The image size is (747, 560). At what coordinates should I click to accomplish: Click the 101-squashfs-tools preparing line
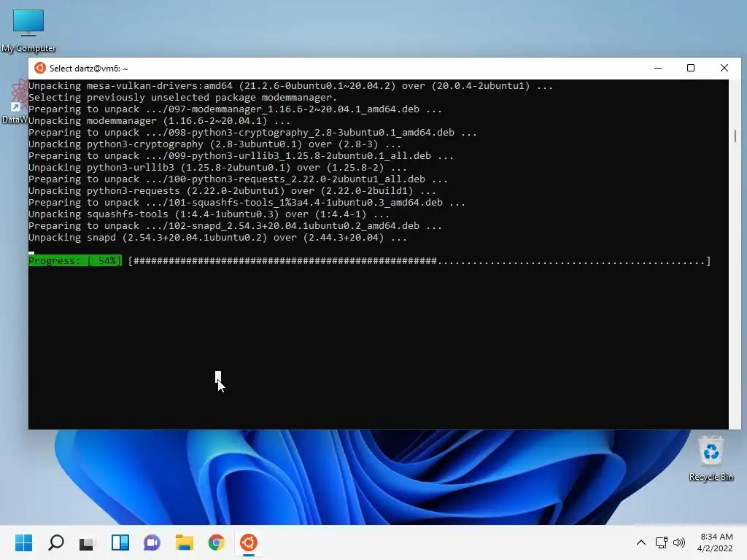[x=247, y=203]
